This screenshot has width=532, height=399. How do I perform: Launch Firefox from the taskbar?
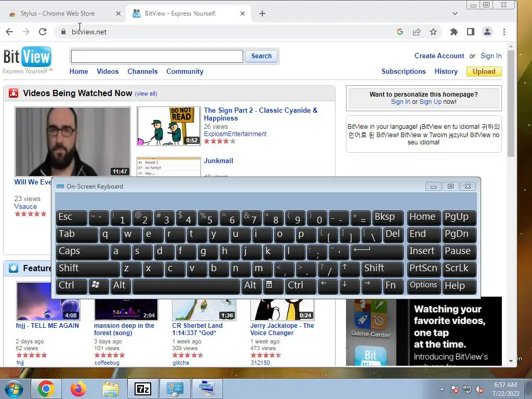(78, 389)
